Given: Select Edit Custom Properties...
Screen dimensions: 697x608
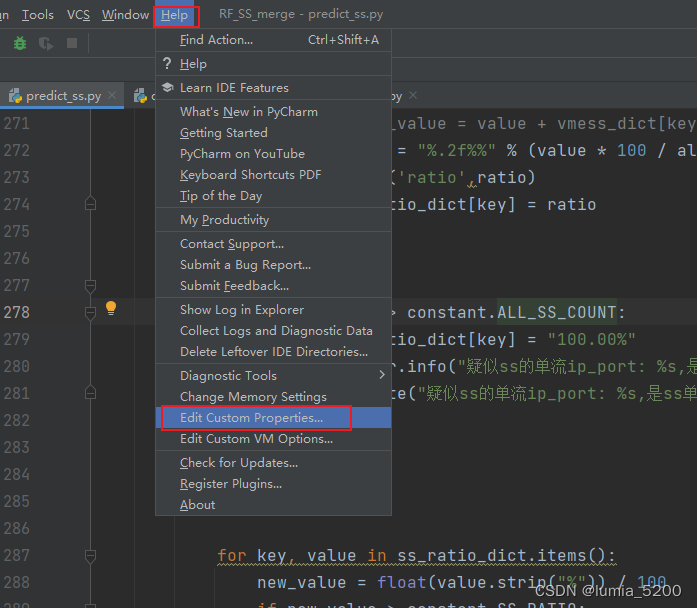Looking at the screenshot, I should 273,417.
